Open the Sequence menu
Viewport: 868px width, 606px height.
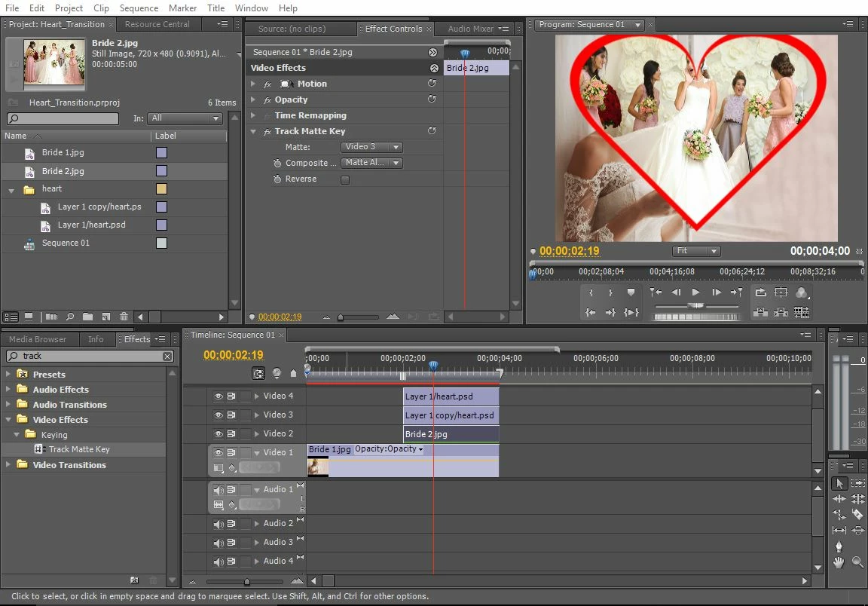[x=139, y=8]
